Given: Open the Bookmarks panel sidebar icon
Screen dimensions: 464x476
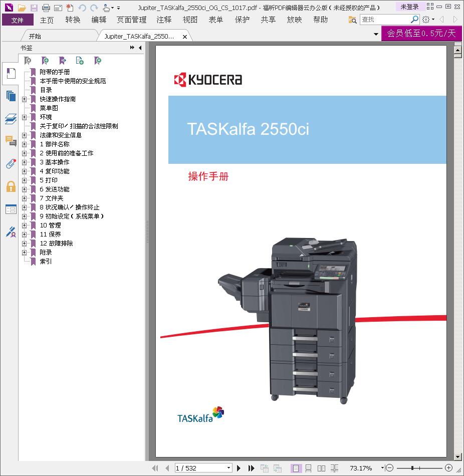Looking at the screenshot, I should (x=11, y=74).
